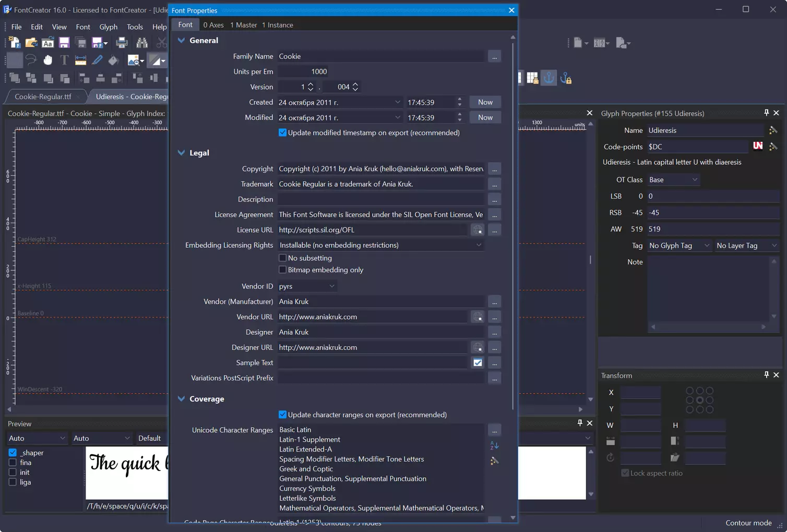The width and height of the screenshot is (787, 532).
Task: Collapse the General section
Action: [181, 40]
